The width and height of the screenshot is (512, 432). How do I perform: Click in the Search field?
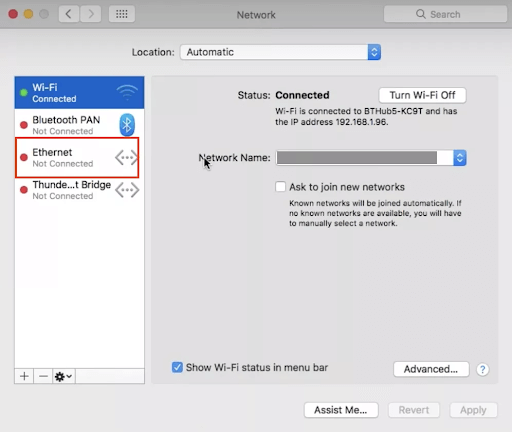445,14
